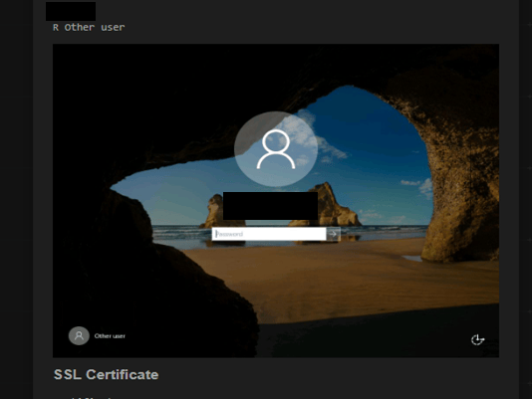This screenshot has height=399, width=532.
Task: Click the SSL Certificate heading
Action: 106,374
